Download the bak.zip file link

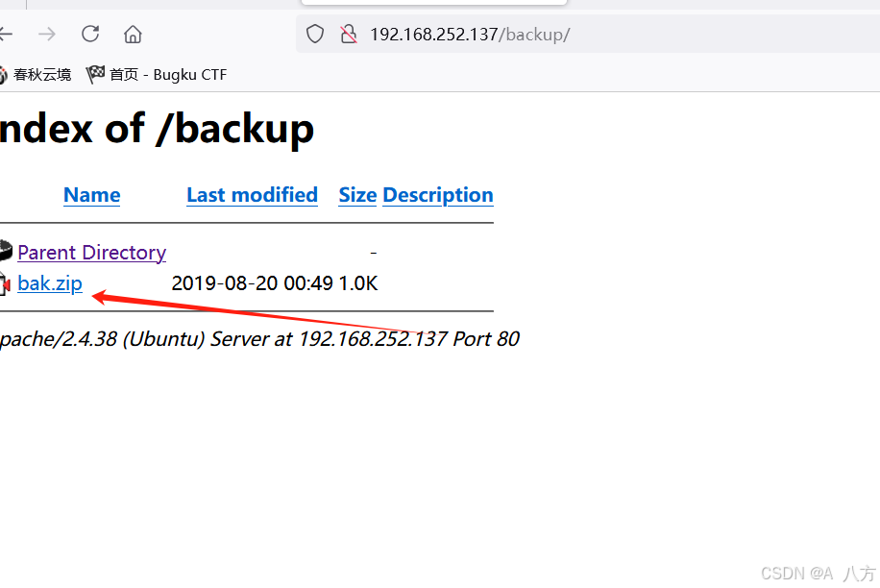pyautogui.click(x=50, y=283)
